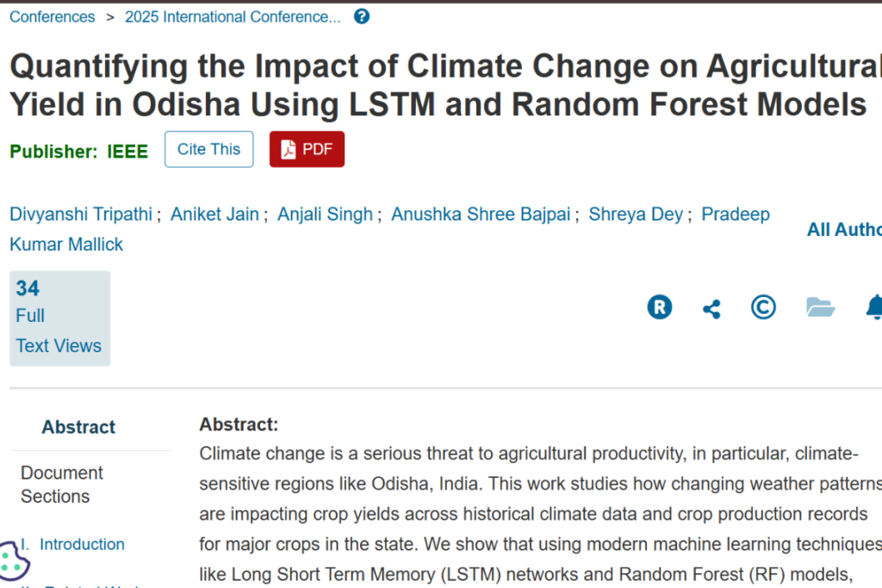The image size is (882, 588).
Task: Open Shreya Dey author page
Action: (636, 214)
